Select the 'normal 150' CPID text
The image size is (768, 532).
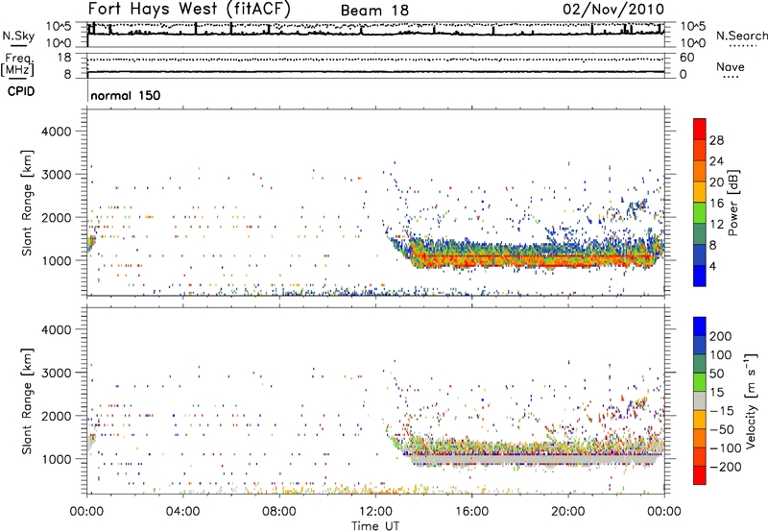point(126,95)
